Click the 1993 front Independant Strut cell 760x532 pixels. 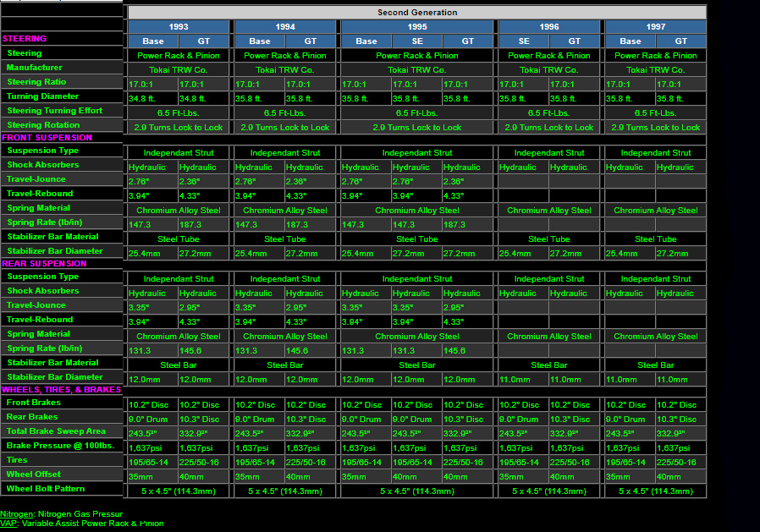point(179,152)
